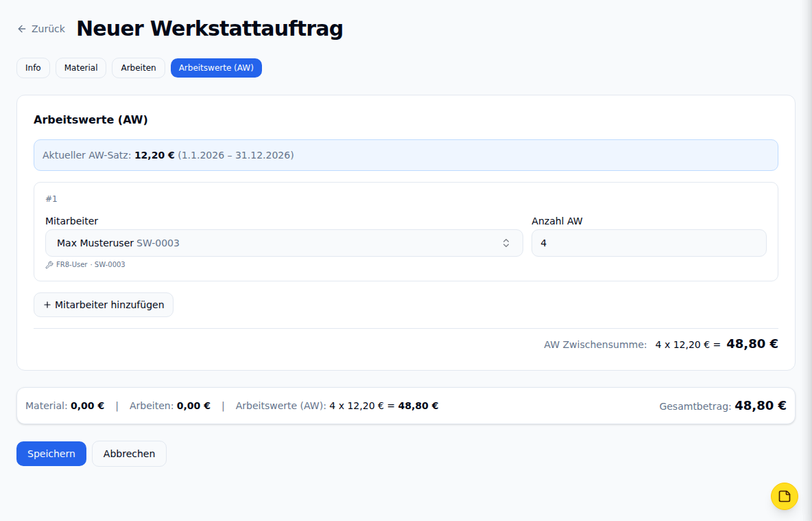
Task: Click the Gesamtbetrag 48,80 € total
Action: click(760, 406)
